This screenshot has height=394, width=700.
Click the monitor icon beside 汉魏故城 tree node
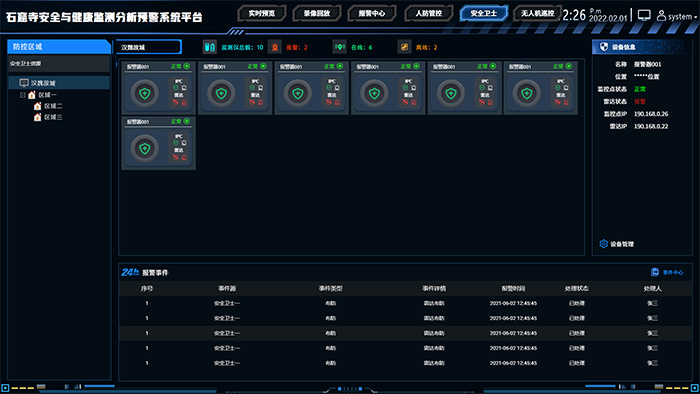coord(24,83)
